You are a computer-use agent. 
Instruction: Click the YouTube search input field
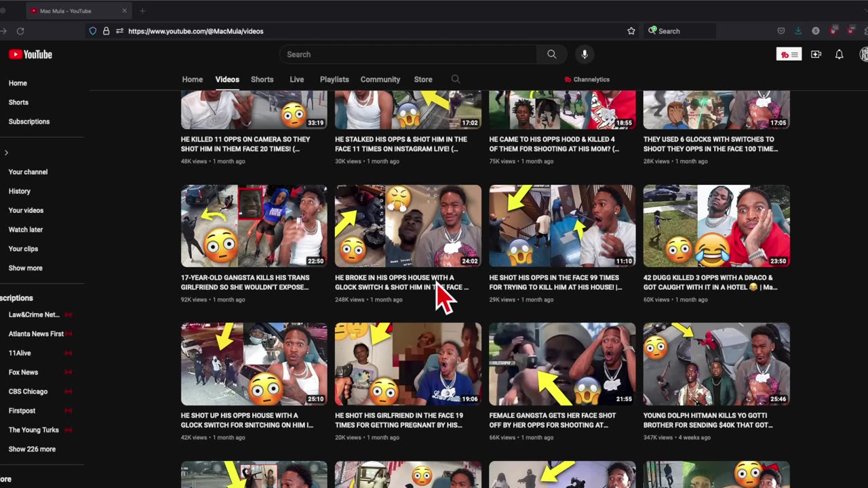408,54
